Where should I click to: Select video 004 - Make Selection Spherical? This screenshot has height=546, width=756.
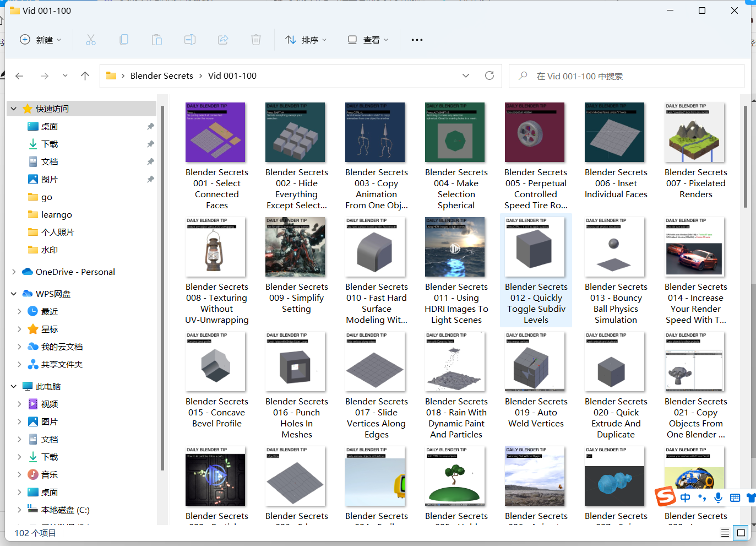(x=456, y=155)
